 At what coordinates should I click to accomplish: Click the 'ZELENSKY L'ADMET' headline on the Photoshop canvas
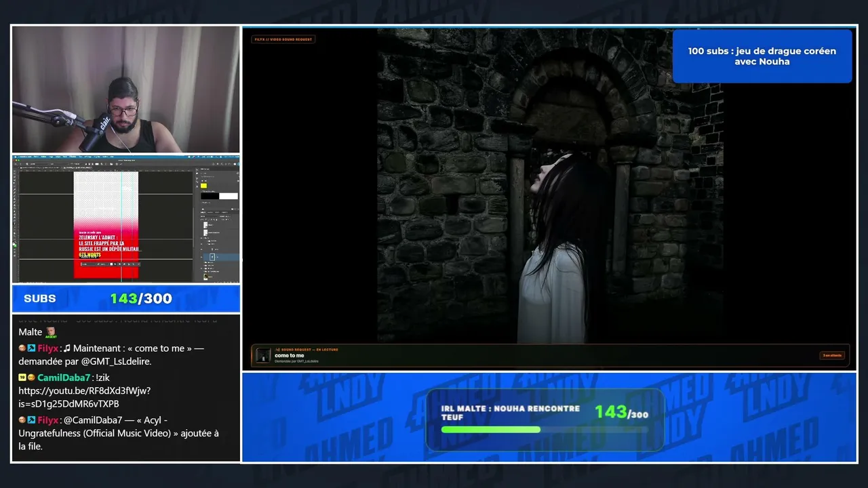(x=99, y=237)
